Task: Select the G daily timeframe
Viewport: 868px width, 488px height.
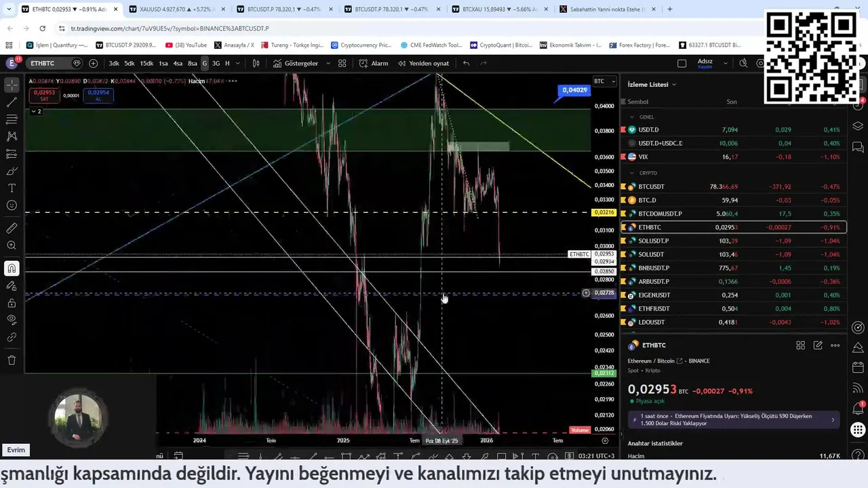Action: pyautogui.click(x=204, y=63)
